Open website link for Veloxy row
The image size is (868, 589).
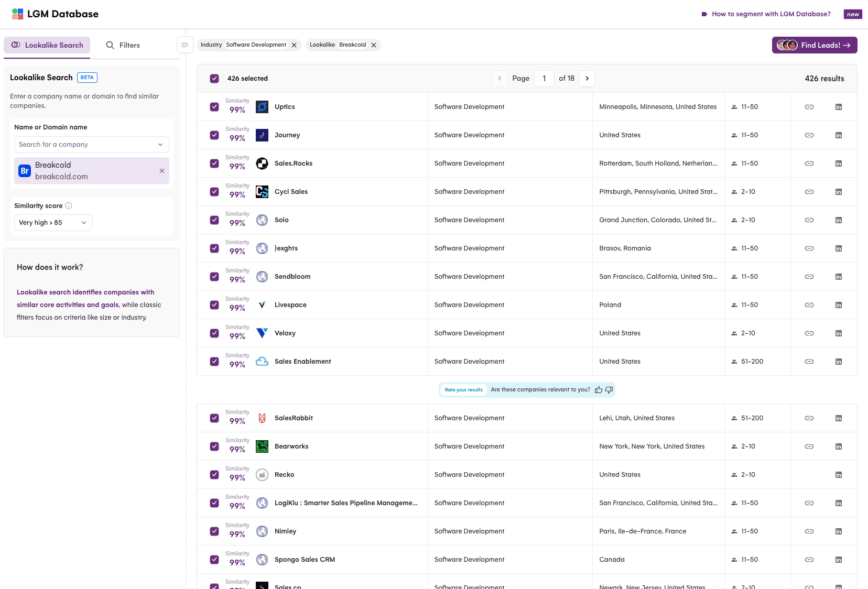[809, 333]
